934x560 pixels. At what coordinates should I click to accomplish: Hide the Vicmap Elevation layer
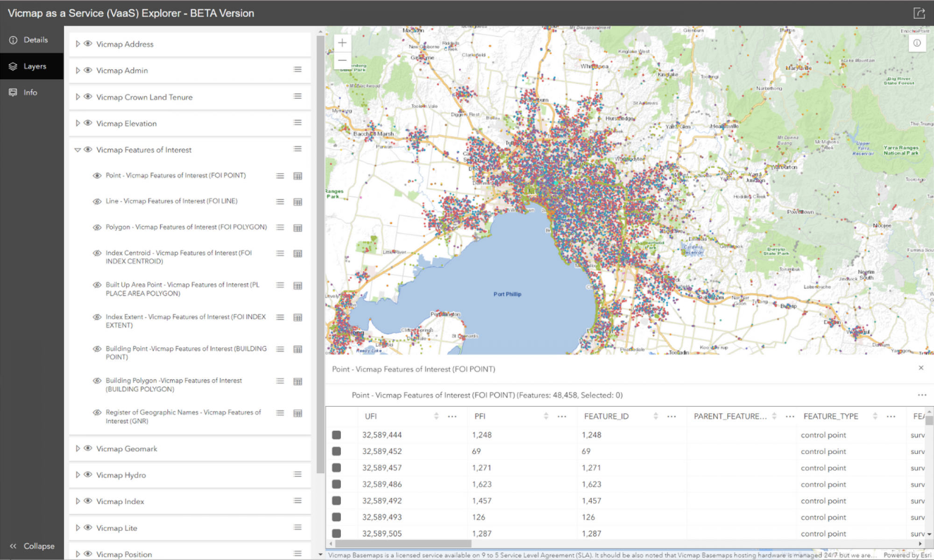pos(88,123)
